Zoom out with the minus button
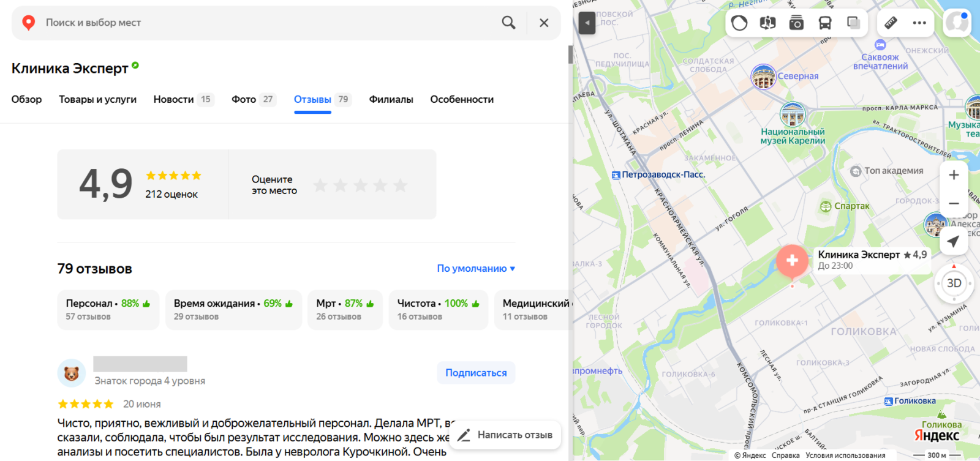Viewport: 980px width, 461px height. point(954,203)
